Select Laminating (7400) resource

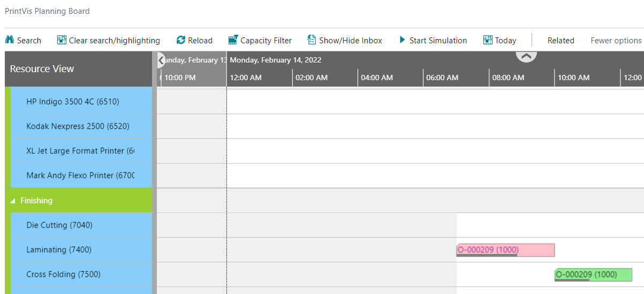pos(81,250)
